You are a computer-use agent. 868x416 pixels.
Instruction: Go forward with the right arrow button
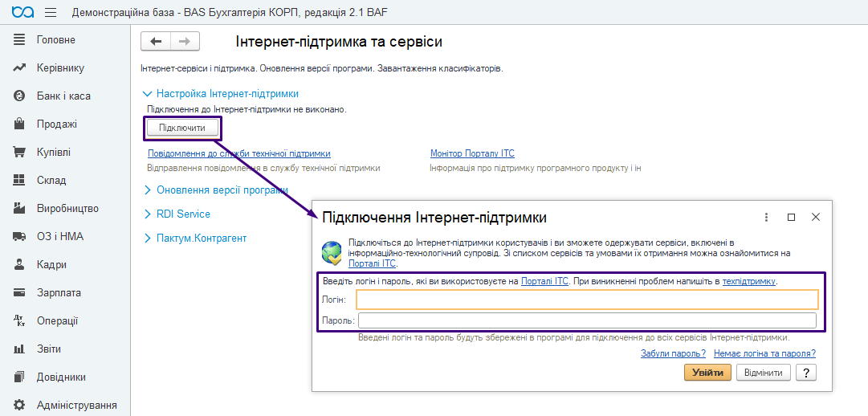coord(185,42)
